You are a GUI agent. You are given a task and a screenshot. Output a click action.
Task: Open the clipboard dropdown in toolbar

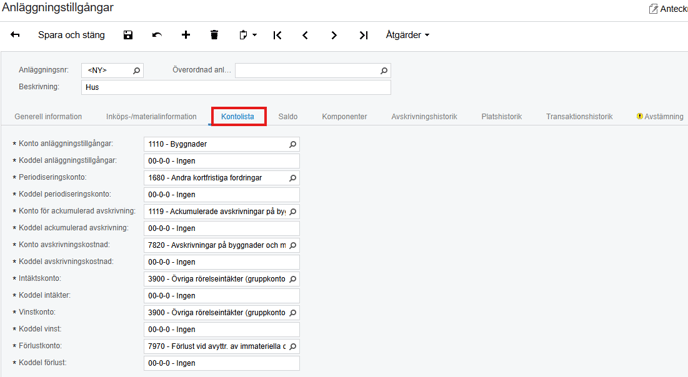(247, 35)
